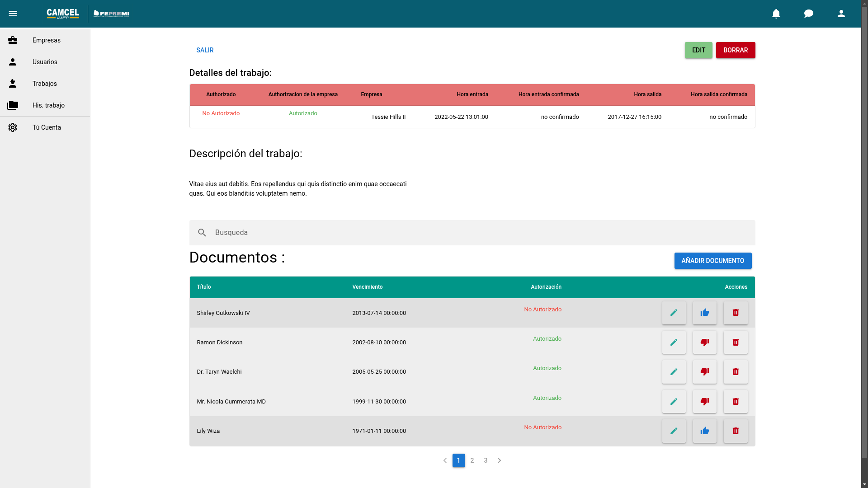Click exit time 2017-12-27 16:15:00
This screenshot has height=488, width=868.
point(634,117)
